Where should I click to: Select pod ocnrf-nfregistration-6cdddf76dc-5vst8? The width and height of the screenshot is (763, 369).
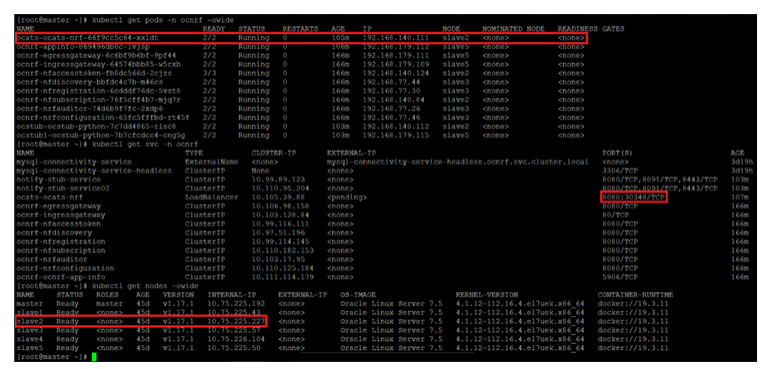click(x=98, y=91)
